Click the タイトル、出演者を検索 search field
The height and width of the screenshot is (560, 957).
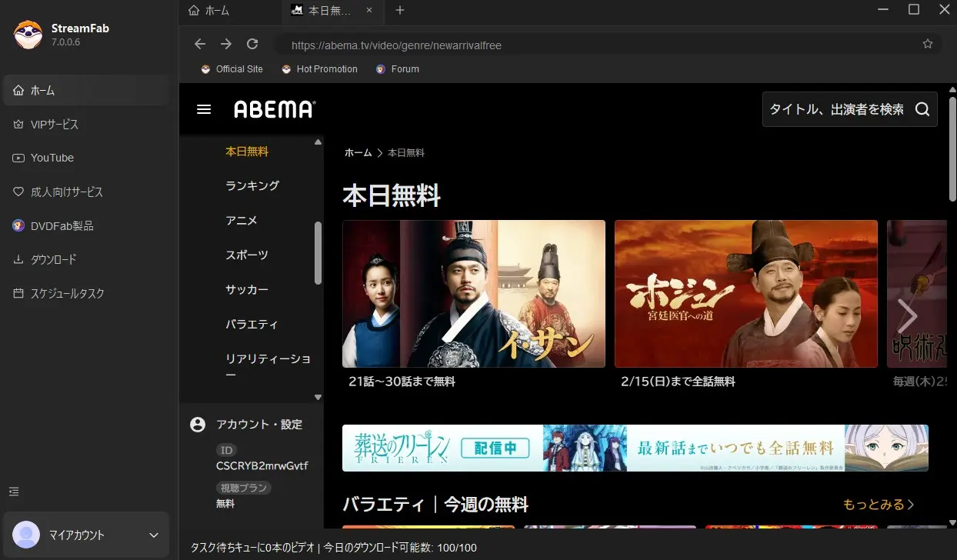coord(837,109)
